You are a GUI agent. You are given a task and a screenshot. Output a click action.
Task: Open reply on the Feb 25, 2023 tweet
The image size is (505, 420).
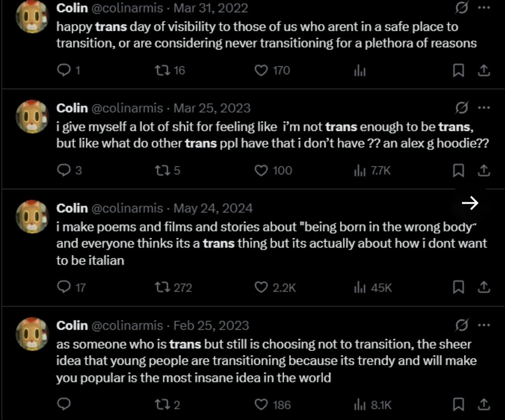[64, 404]
